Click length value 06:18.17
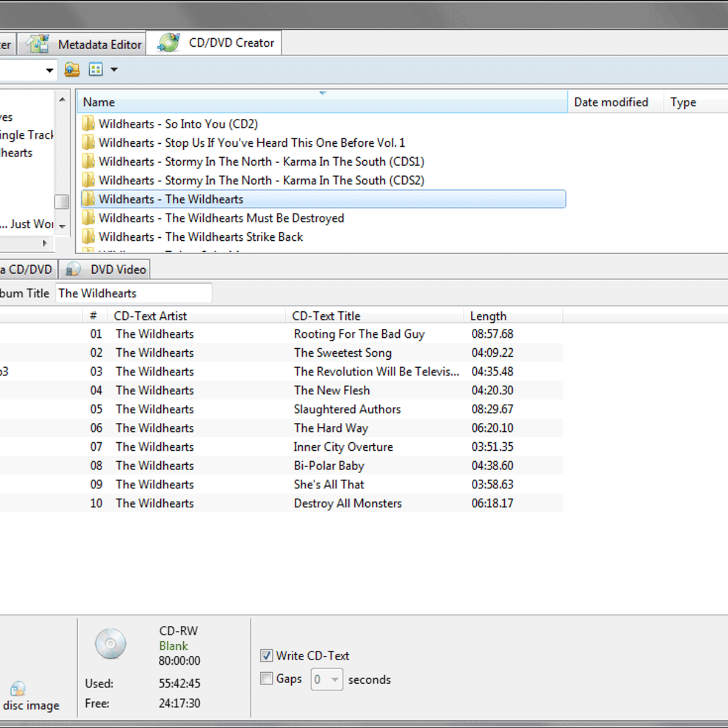Viewport: 728px width, 728px height. point(493,503)
